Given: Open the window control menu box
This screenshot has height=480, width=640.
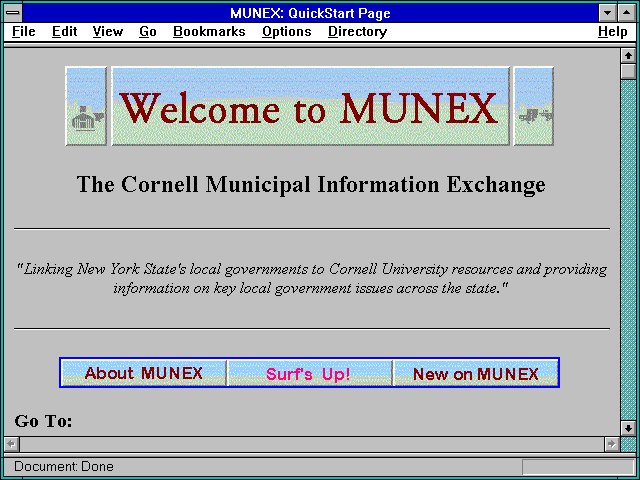Looking at the screenshot, I should (13, 13).
